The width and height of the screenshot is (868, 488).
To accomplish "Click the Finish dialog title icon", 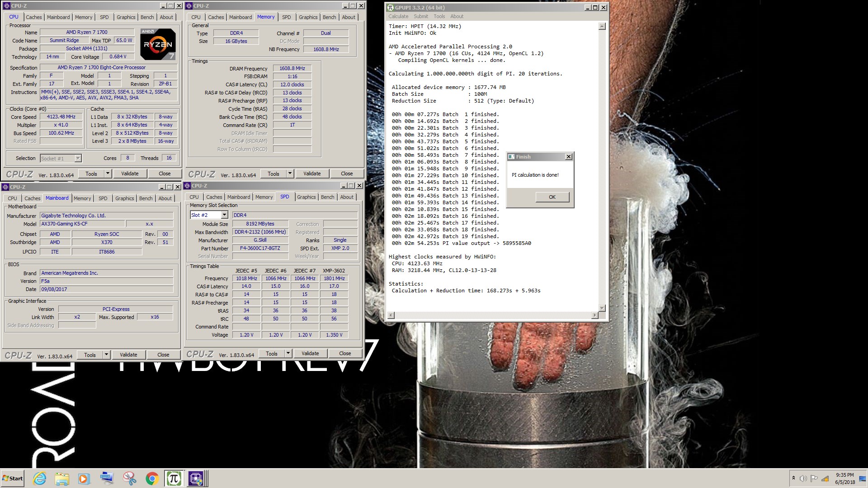I will (x=512, y=157).
